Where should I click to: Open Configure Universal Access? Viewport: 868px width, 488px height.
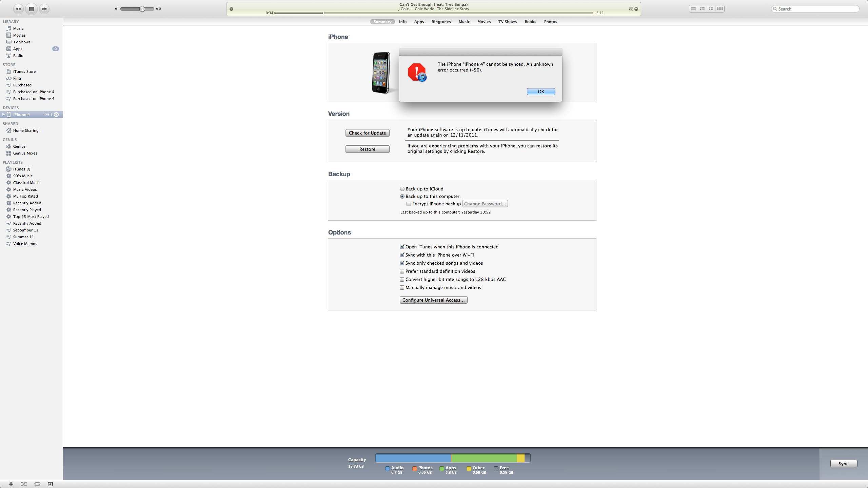[433, 300]
